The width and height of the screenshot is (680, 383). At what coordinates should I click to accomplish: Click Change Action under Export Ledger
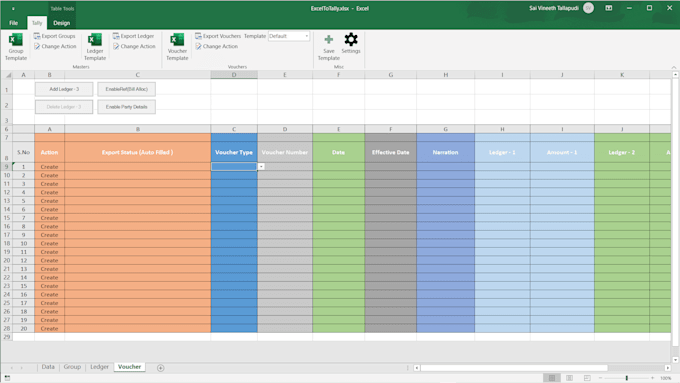click(134, 46)
